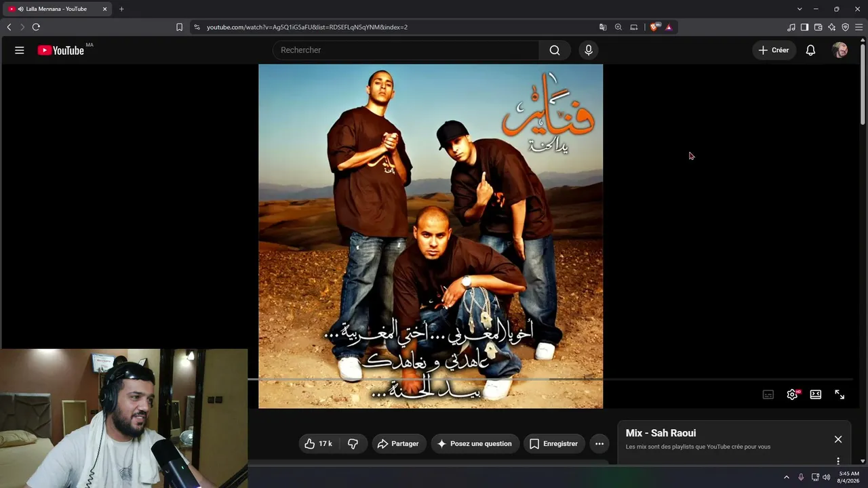This screenshot has width=868, height=488.
Task: Click the cast icon in address bar
Action: [x=634, y=27]
